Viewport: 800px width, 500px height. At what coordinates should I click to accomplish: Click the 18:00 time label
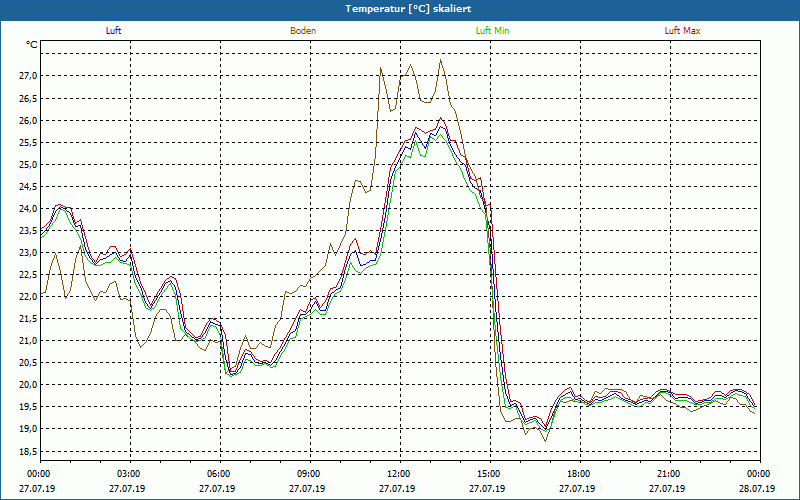click(580, 474)
